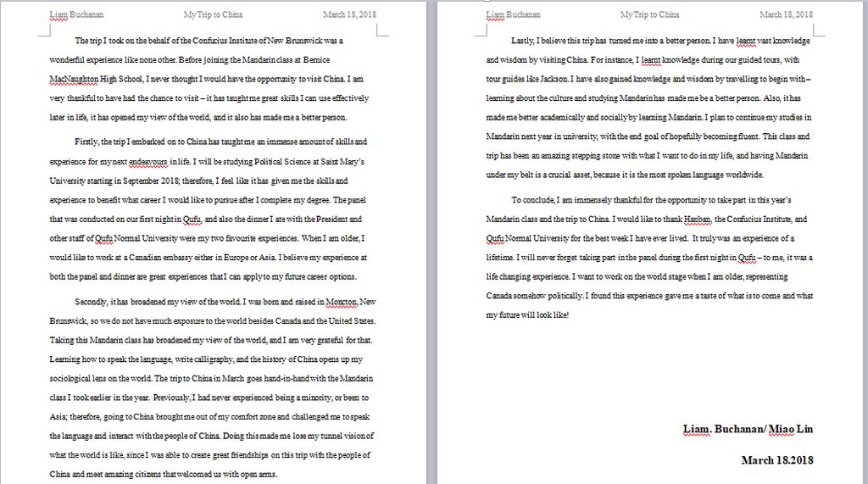Screen dimensions: 868x484
Task: Click the underlined 'Liam Buchanan' header on the second page
Action: click(x=514, y=14)
